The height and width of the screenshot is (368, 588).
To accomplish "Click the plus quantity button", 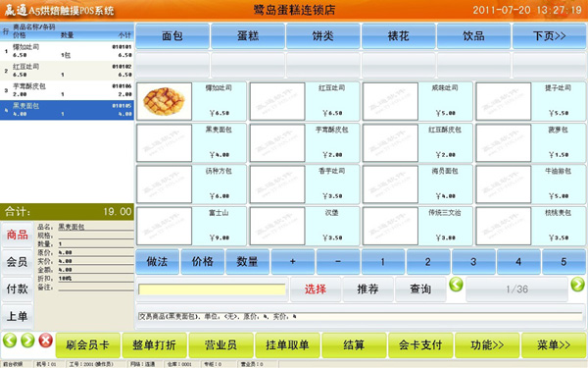I will tap(293, 261).
